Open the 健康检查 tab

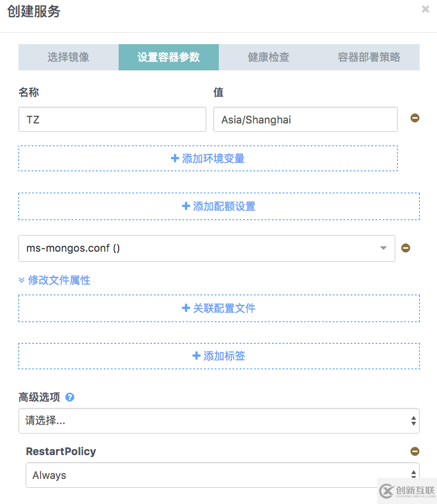coord(269,57)
